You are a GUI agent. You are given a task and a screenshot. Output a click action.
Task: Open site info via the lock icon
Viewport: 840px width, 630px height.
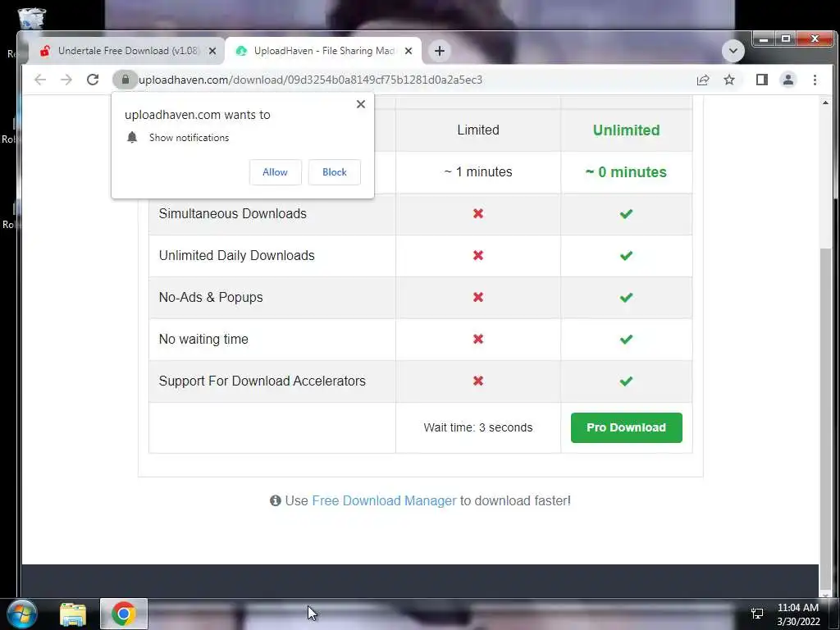[x=125, y=80]
